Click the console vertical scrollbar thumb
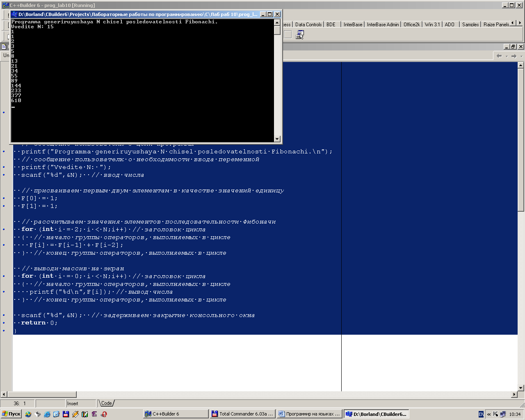Image resolution: width=525 pixels, height=420 pixels. pos(277,30)
